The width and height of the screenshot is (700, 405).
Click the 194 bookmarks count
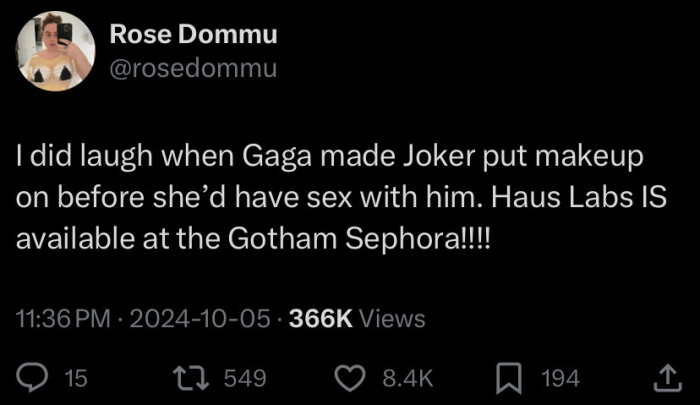[x=560, y=378]
